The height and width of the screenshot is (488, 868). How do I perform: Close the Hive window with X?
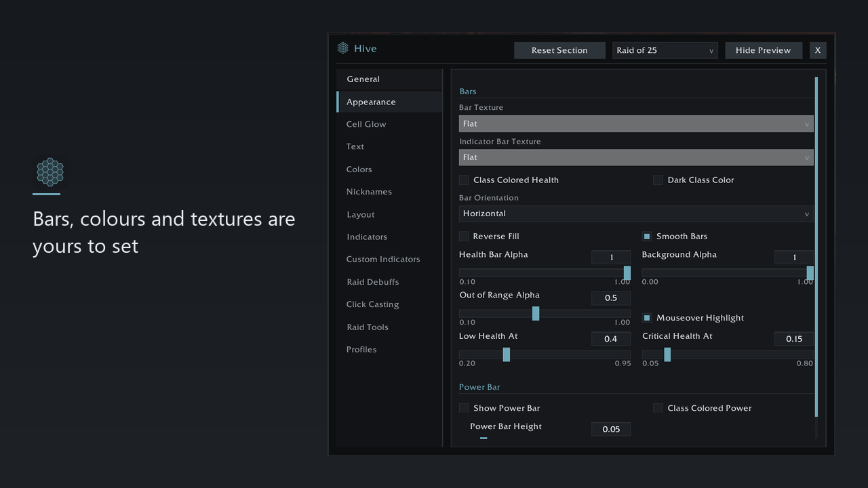(x=818, y=50)
